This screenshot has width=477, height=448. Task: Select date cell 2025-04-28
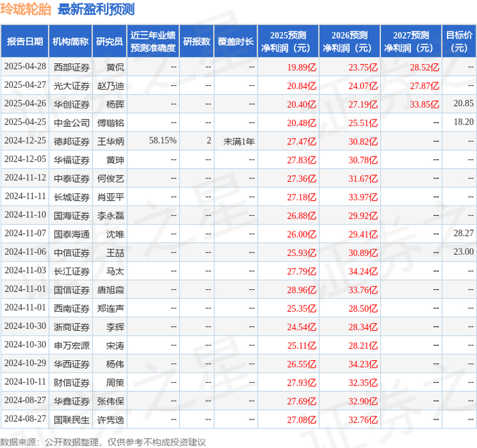pos(25,66)
